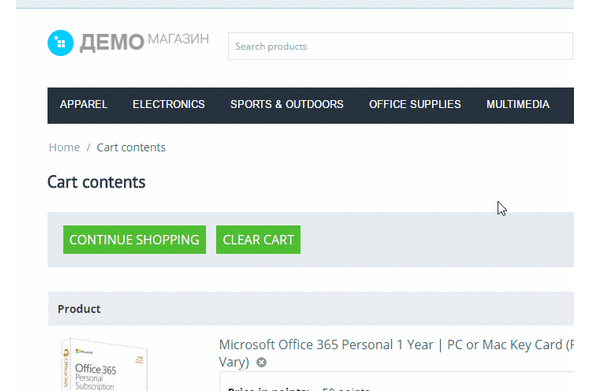Click the Price in points label
Viewport: 590px width, 391px height.
[269, 388]
